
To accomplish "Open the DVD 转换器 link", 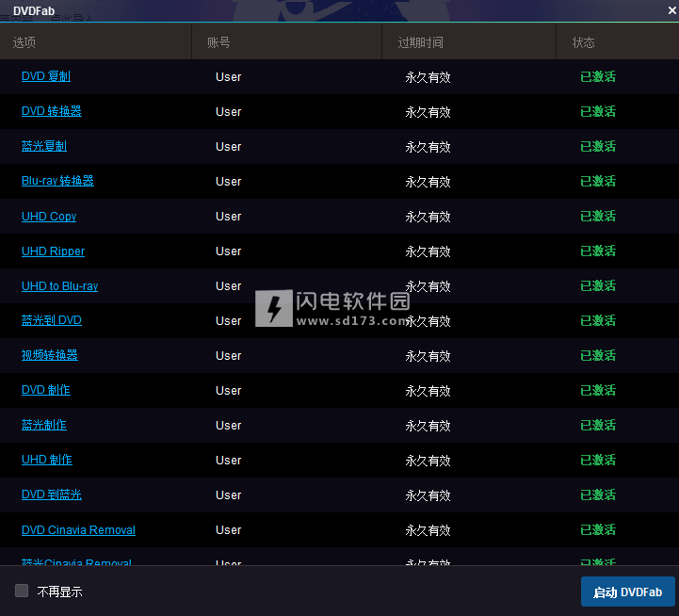I will tap(52, 111).
